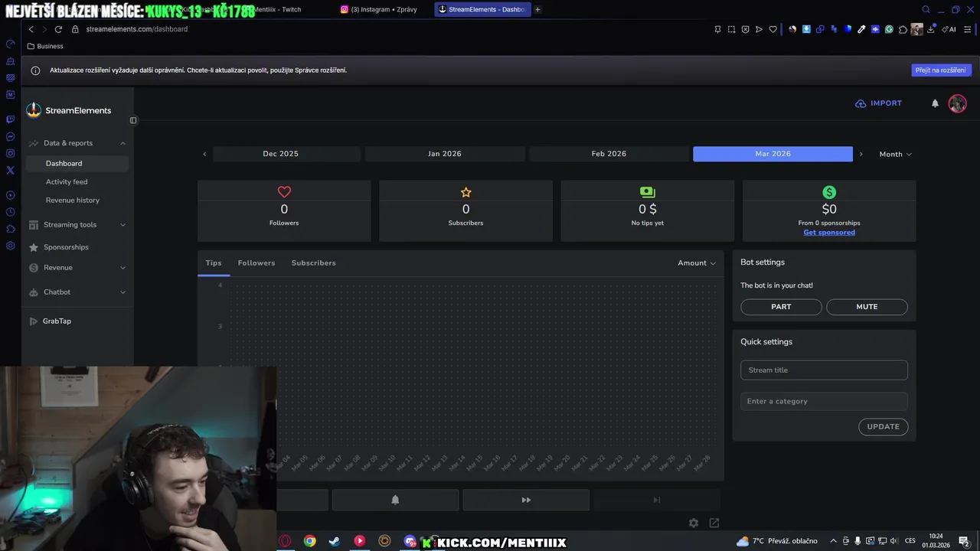Open the Sponsorships page
Image resolution: width=980 pixels, height=551 pixels.
[x=66, y=247]
